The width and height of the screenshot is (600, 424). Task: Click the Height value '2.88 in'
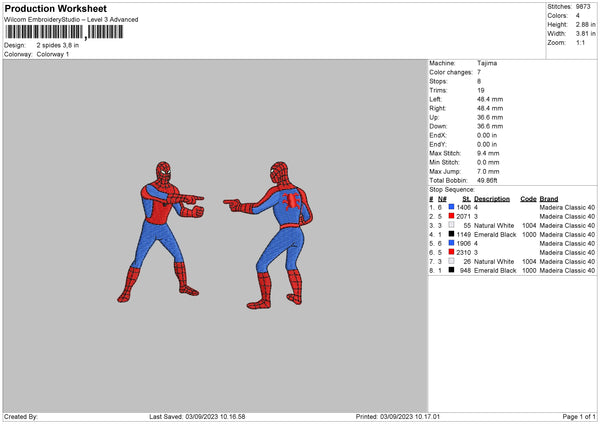point(585,24)
